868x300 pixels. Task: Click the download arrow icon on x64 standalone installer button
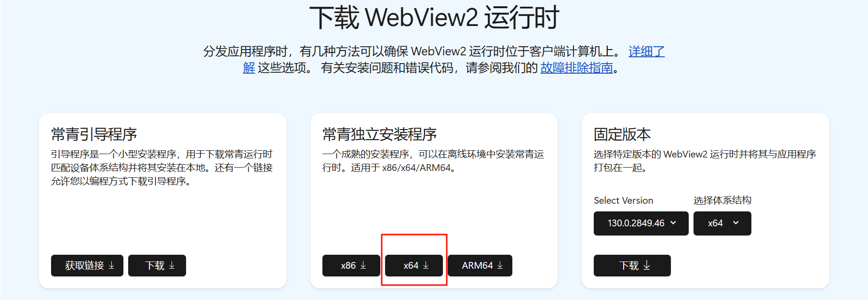(x=426, y=265)
